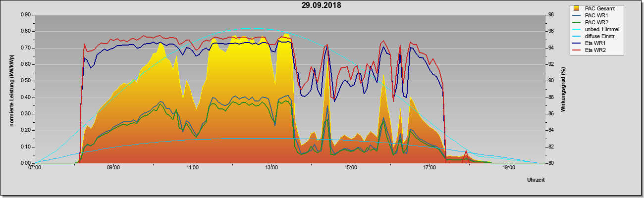Click the Uhrzeit axis title

536,180
